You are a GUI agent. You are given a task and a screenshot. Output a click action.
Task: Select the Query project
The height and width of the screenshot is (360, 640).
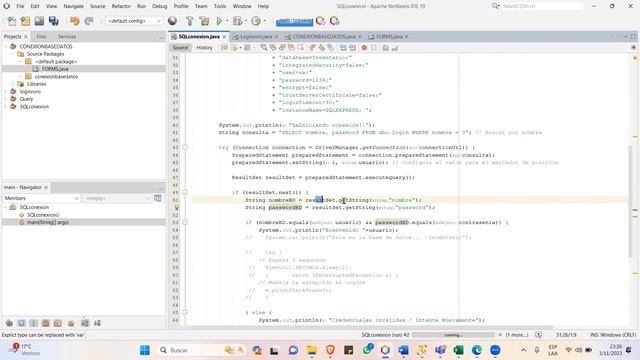pos(27,99)
